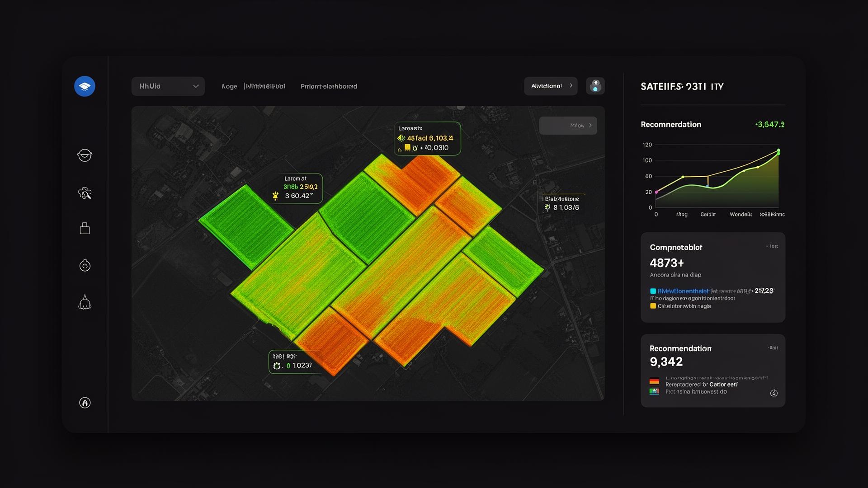
Task: Click the last data point on chart
Action: [x=778, y=151]
